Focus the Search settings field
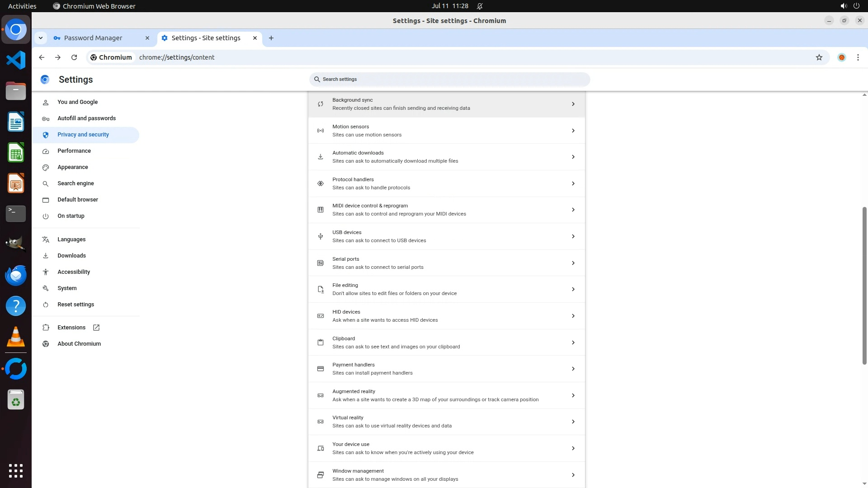 [x=449, y=80]
